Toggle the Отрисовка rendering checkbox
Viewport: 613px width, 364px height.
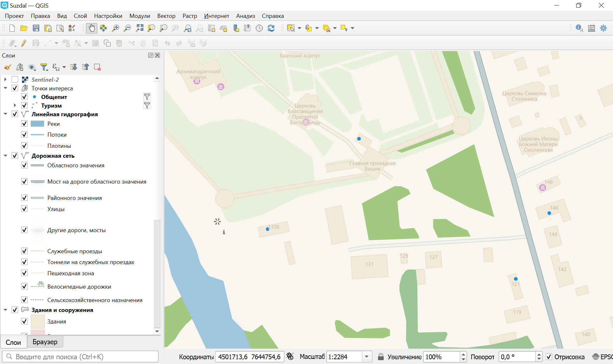pyautogui.click(x=549, y=357)
